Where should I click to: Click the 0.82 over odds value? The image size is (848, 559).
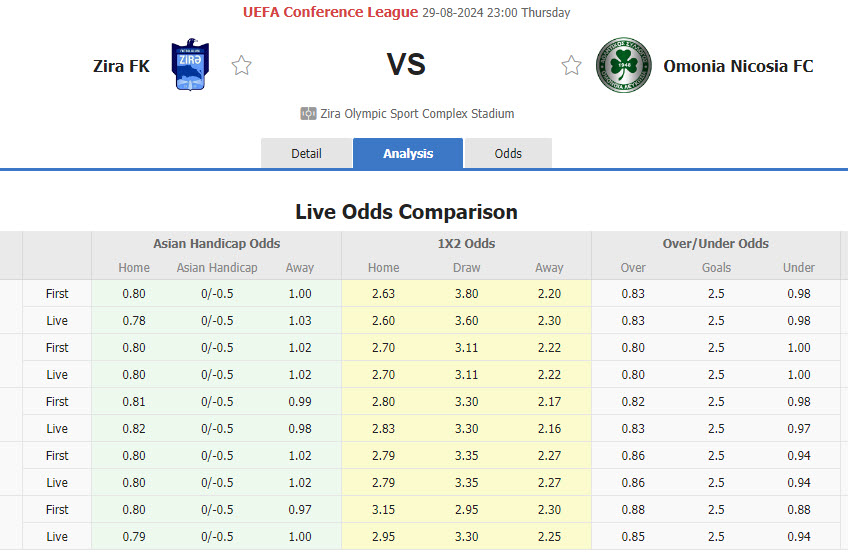pyautogui.click(x=633, y=402)
